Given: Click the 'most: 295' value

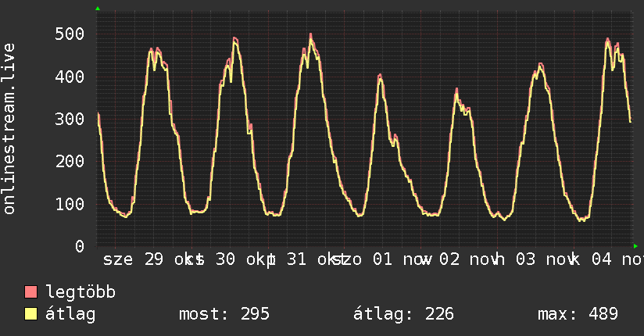Looking at the screenshot, I should (x=224, y=314).
